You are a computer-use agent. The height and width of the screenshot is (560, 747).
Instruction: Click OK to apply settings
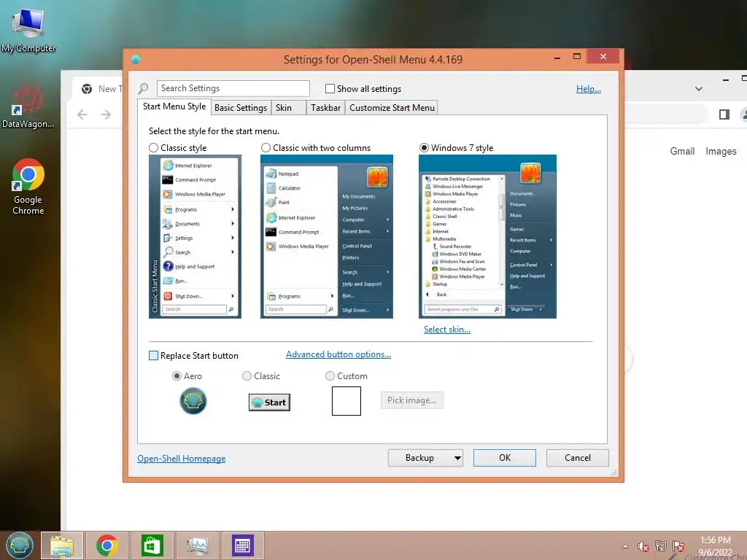505,458
